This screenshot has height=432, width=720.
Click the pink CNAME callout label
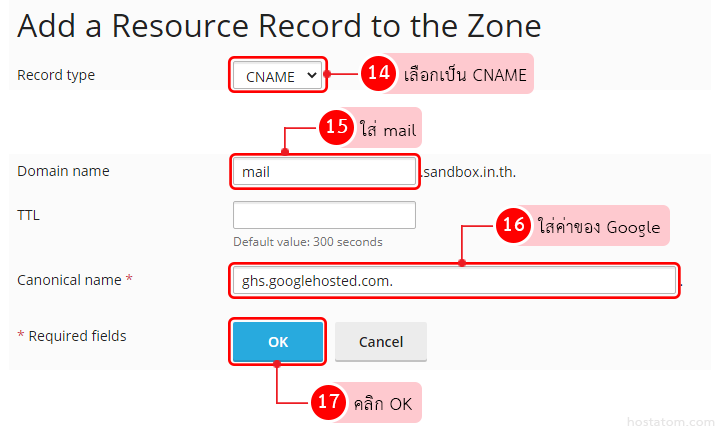pos(464,75)
